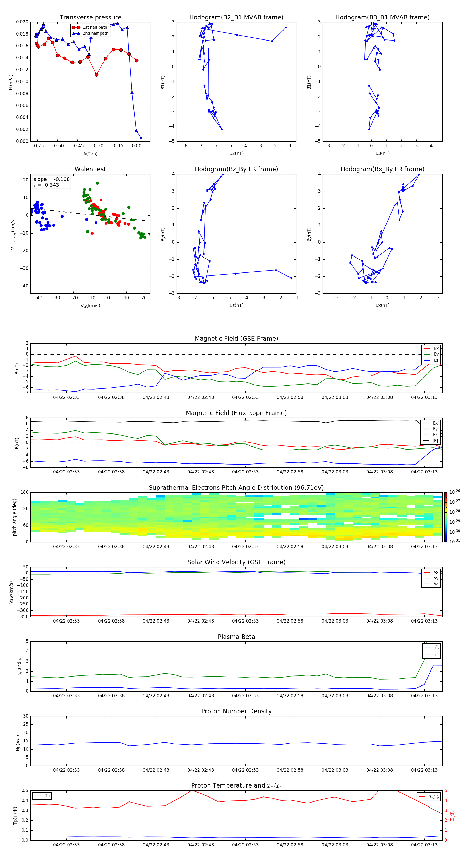Select the 'Bx' legend entry in GSE plot
The height and width of the screenshot is (868, 473).
coord(431,349)
